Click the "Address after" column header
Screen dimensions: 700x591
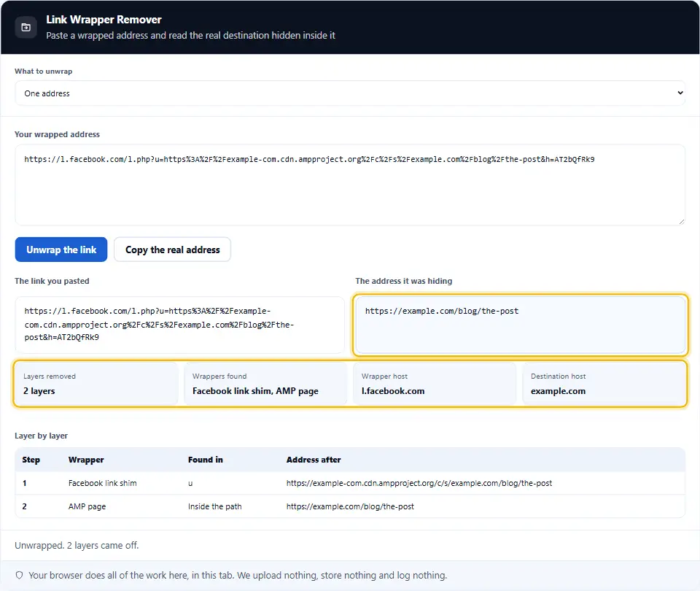tap(314, 460)
